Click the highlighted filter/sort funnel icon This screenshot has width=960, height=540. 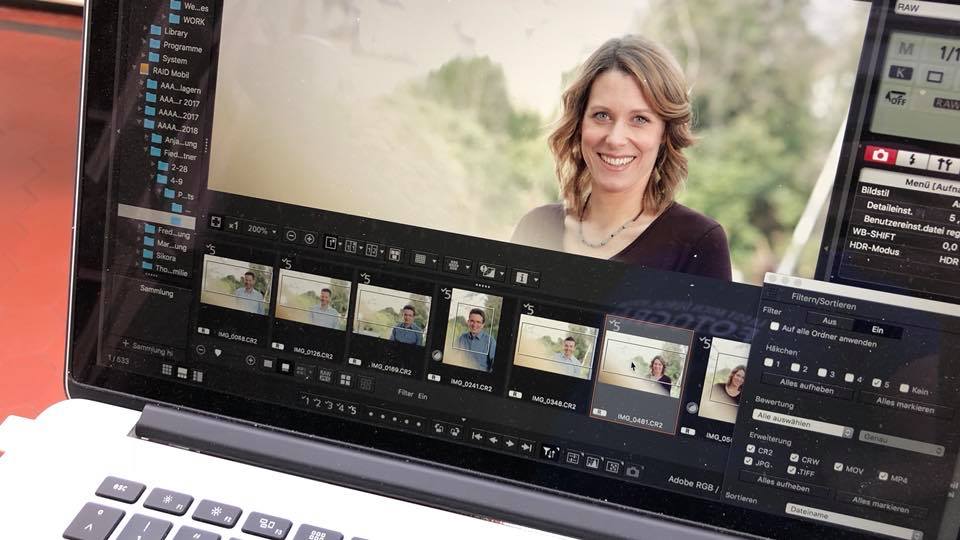(550, 453)
